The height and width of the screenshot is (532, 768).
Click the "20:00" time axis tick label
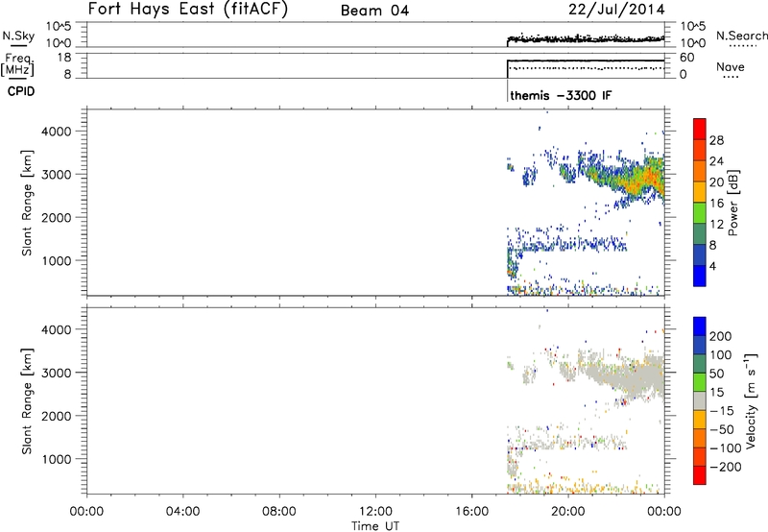[x=568, y=512]
